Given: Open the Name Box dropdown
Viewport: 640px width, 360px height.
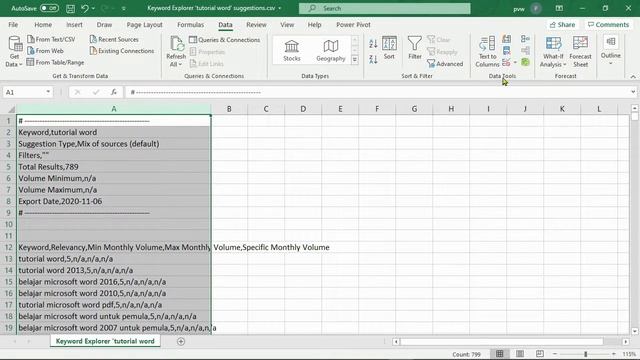Looking at the screenshot, I should [x=48, y=92].
